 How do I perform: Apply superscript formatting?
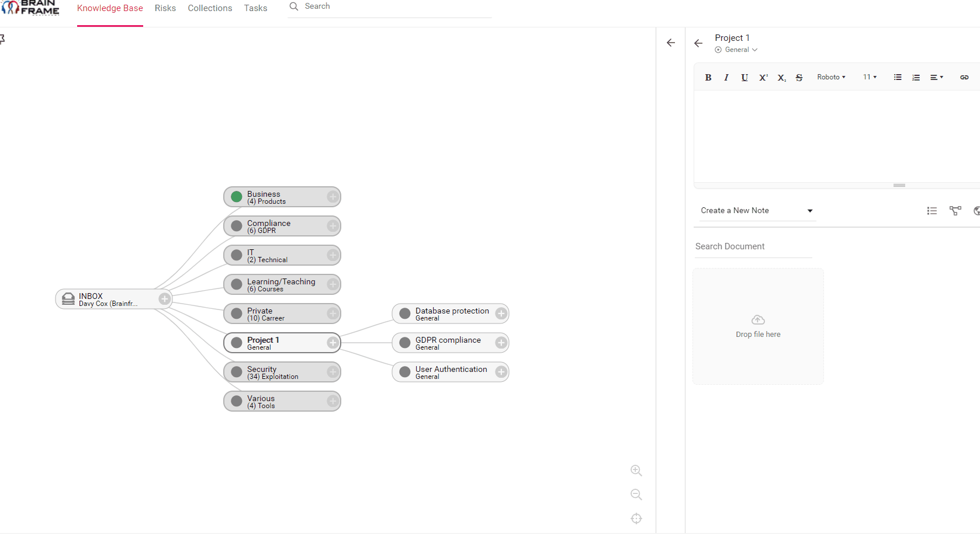tap(763, 77)
